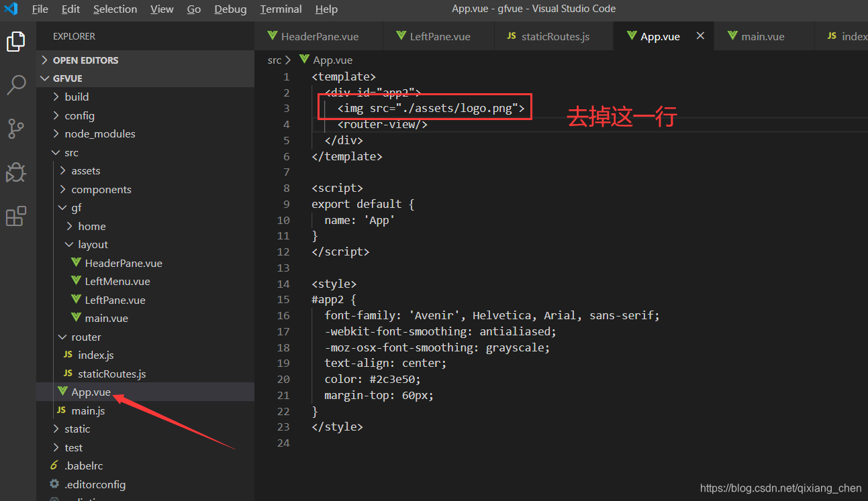Close the App.vue editor tab
The height and width of the screenshot is (501, 868).
[700, 36]
